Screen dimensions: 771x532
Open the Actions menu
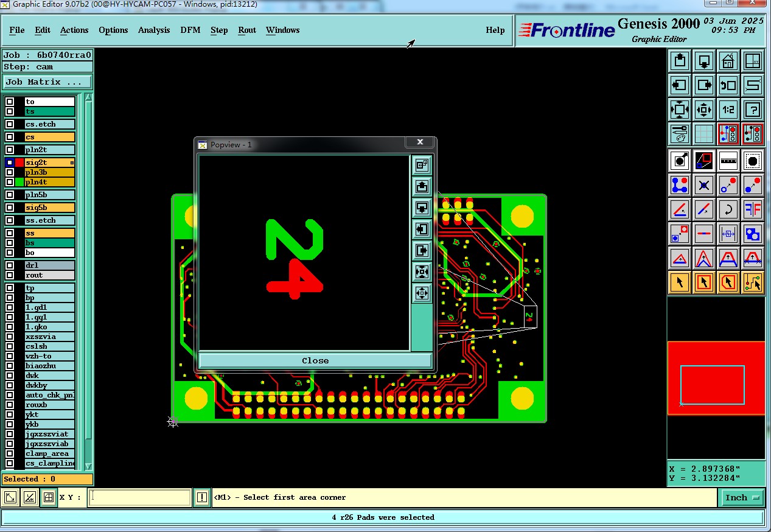coord(74,30)
